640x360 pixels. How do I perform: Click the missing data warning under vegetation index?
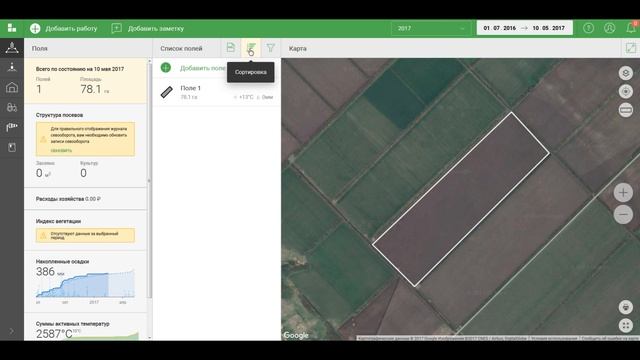click(x=85, y=236)
